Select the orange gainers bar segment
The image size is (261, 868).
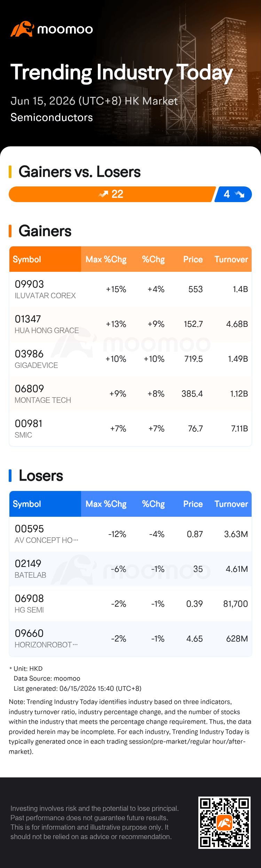112,194
